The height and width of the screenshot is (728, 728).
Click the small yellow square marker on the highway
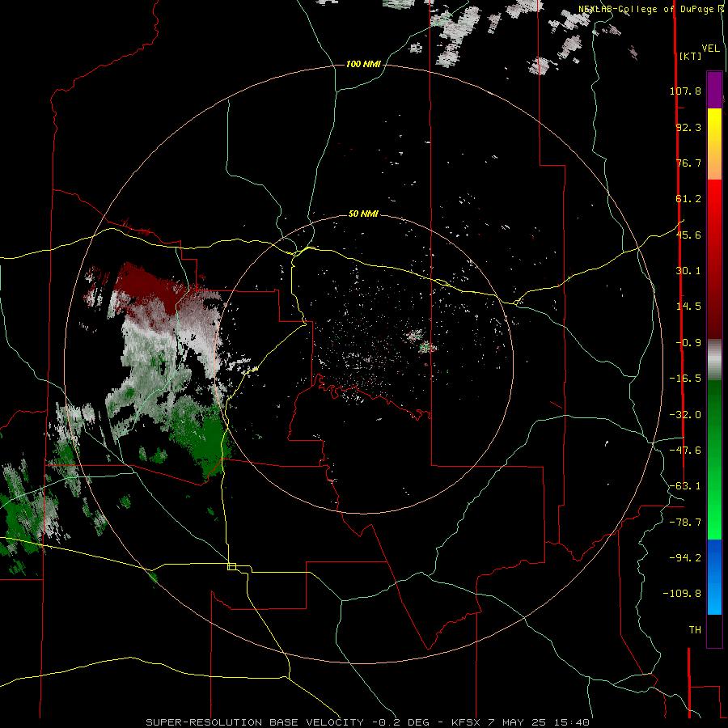[x=231, y=566]
